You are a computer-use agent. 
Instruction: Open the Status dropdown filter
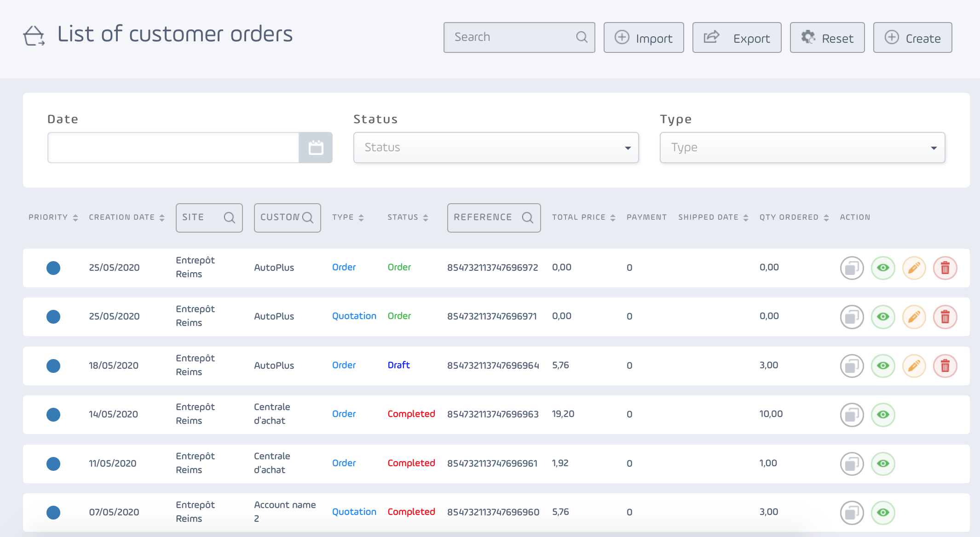tap(496, 148)
